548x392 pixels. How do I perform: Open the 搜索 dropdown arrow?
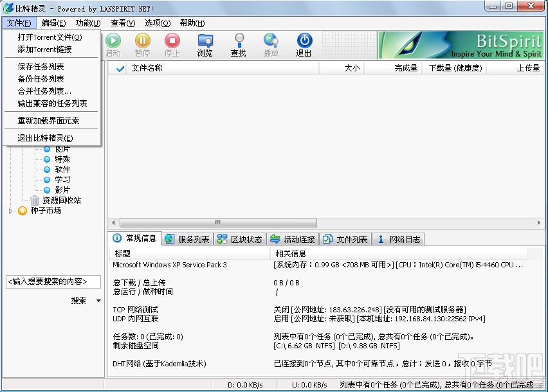tap(98, 300)
